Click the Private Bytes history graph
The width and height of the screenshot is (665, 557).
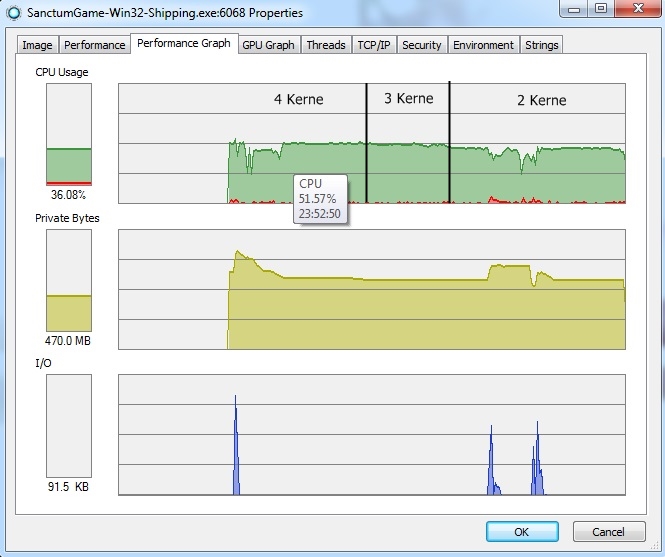point(372,289)
